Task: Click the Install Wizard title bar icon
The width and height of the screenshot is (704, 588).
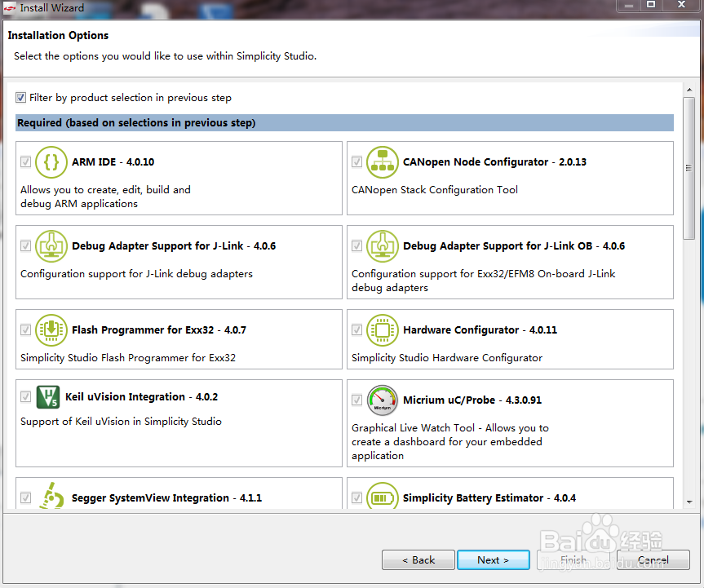Action: (10, 8)
